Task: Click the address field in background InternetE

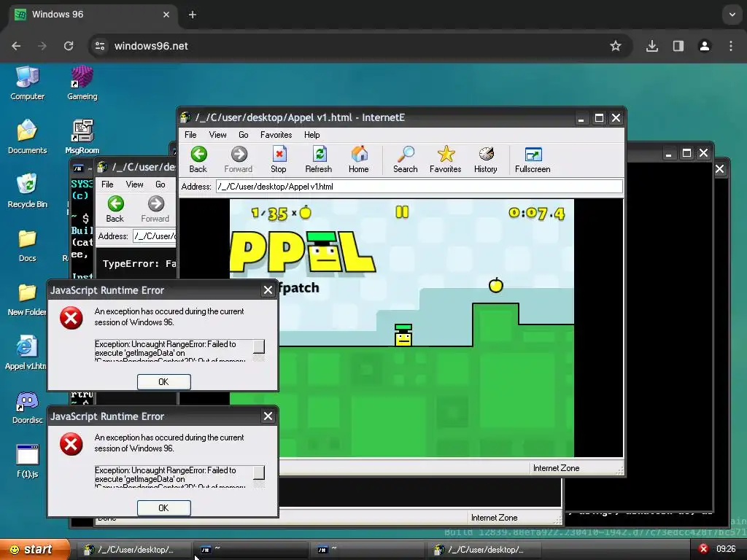Action: coord(155,236)
